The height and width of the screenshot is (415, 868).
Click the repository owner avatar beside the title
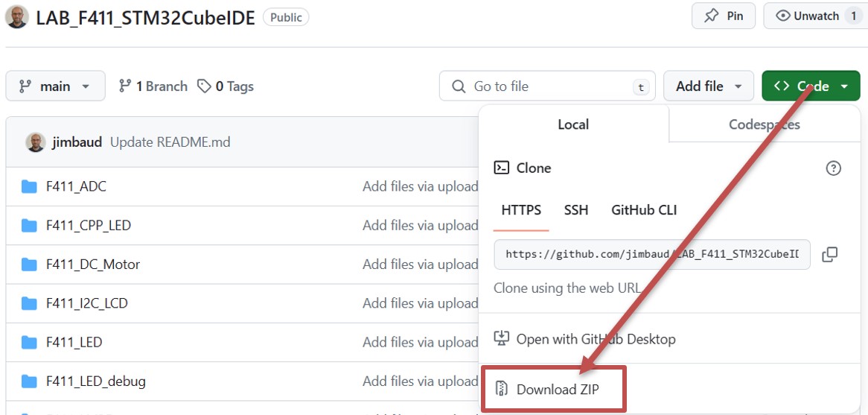17,17
